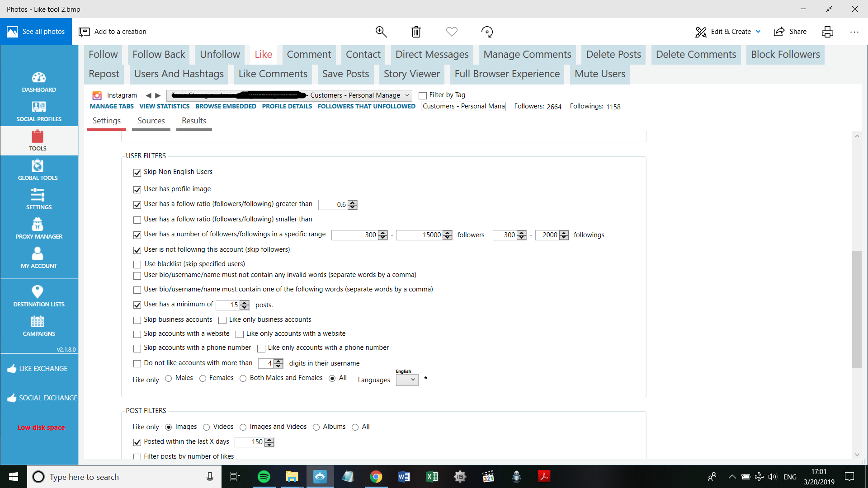Increase follow ratio value stepper
The width and height of the screenshot is (868, 488).
point(353,202)
